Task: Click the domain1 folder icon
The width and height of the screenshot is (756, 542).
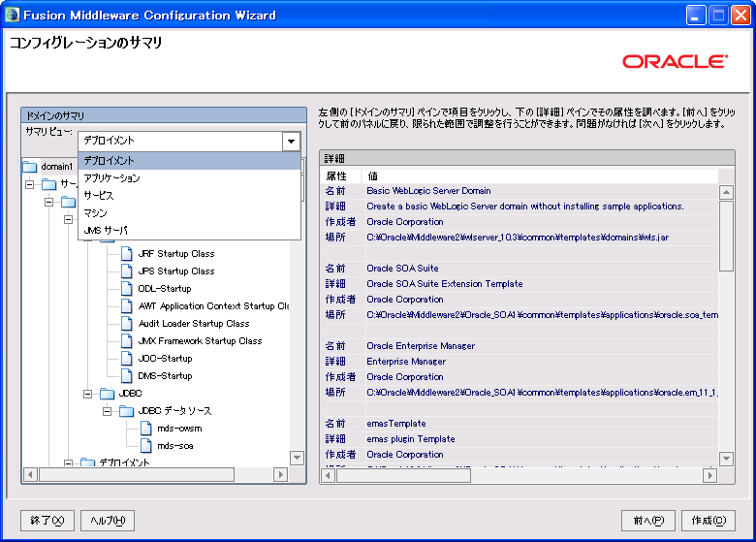Action: 30,167
